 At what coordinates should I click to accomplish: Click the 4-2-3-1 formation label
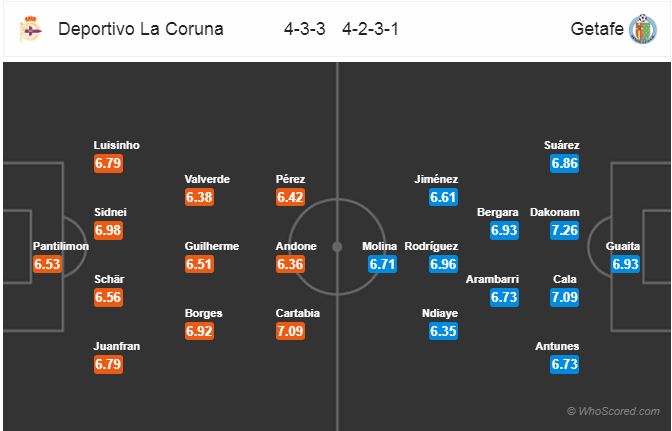[x=370, y=29]
